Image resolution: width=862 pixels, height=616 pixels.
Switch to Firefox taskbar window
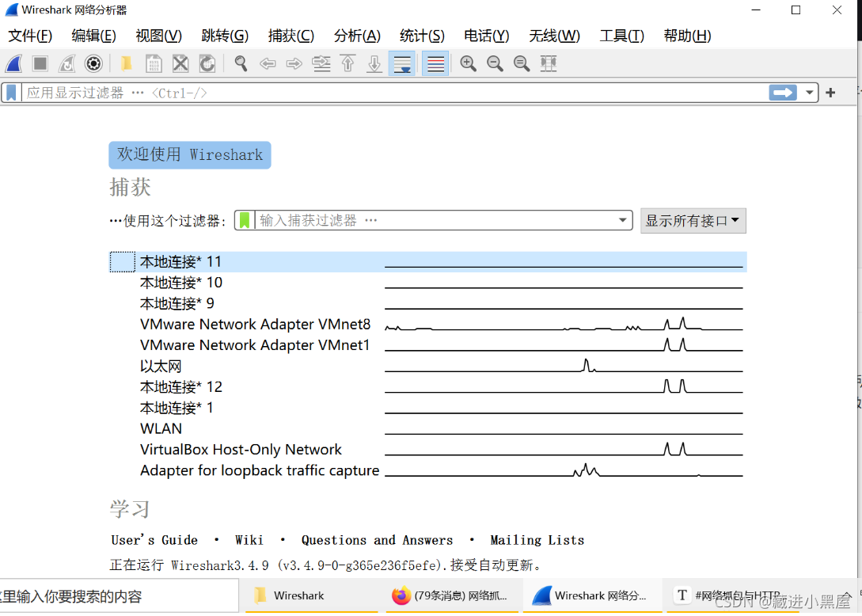tap(452, 595)
